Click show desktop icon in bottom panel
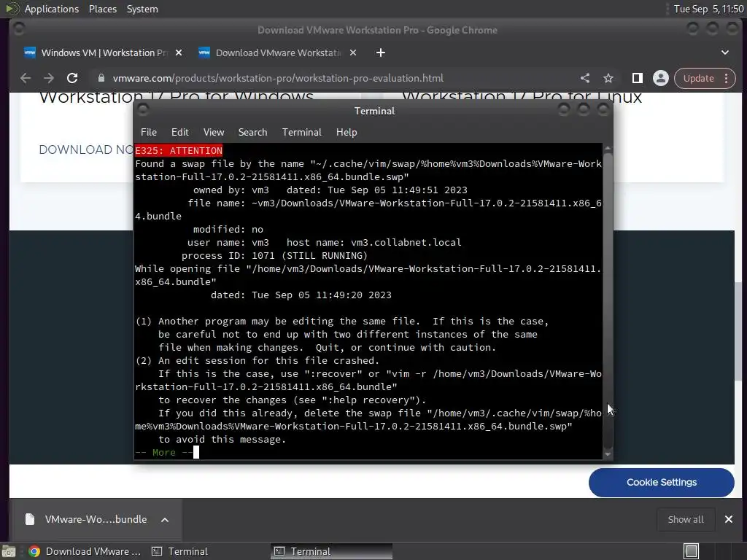The image size is (747, 560). pos(9,551)
